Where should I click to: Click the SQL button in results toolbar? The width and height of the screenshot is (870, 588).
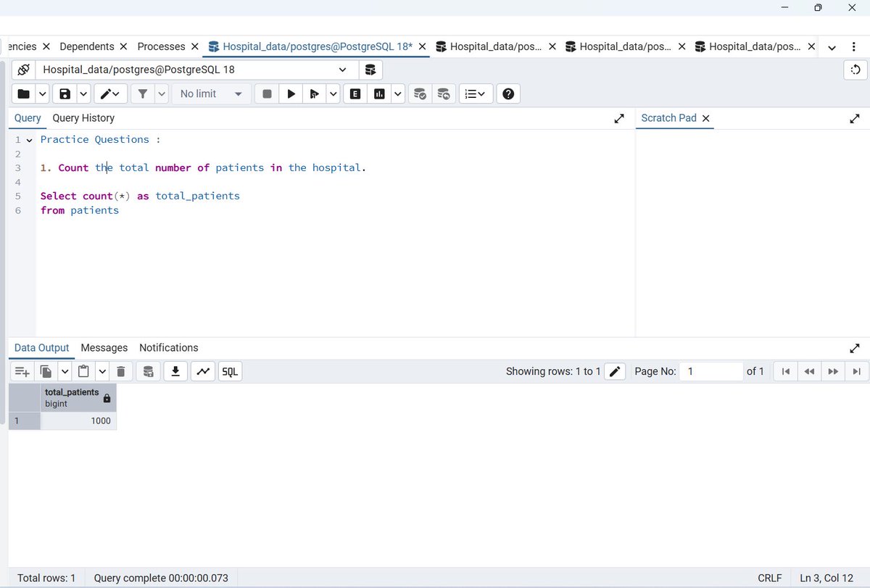click(x=230, y=372)
